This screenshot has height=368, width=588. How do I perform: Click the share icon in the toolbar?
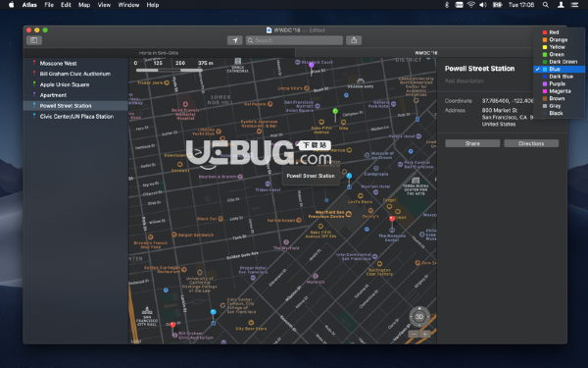[x=354, y=40]
